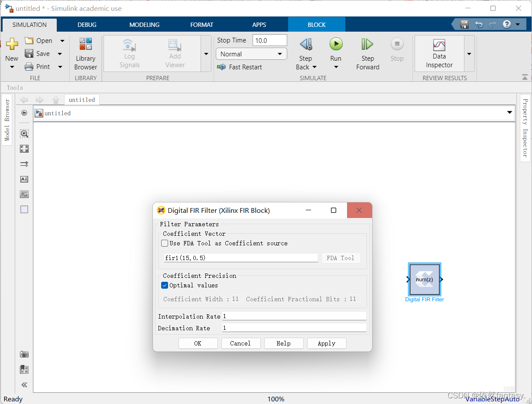
Task: Click the green Run simulation button
Action: click(336, 44)
